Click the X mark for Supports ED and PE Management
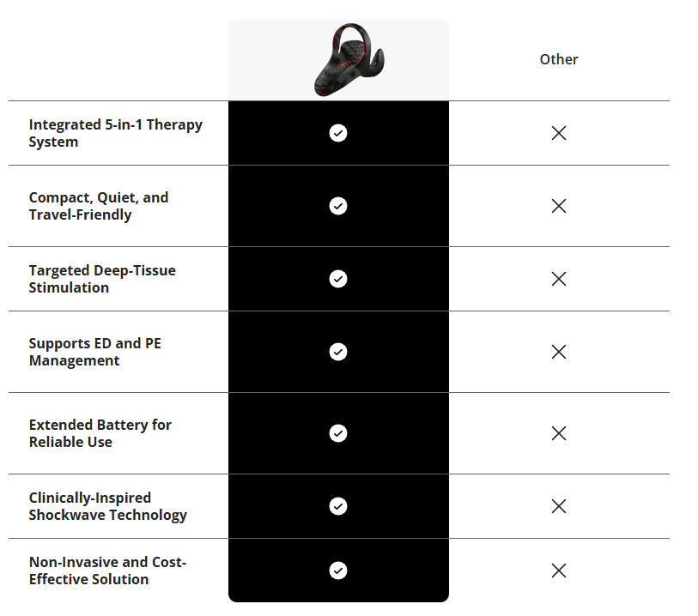Image resolution: width=698 pixels, height=616 pixels. [x=559, y=352]
